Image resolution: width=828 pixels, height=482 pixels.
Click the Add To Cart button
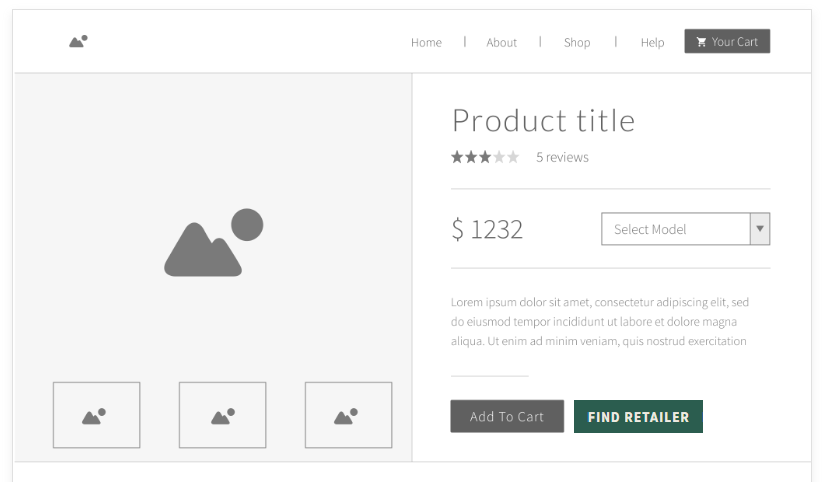click(507, 417)
